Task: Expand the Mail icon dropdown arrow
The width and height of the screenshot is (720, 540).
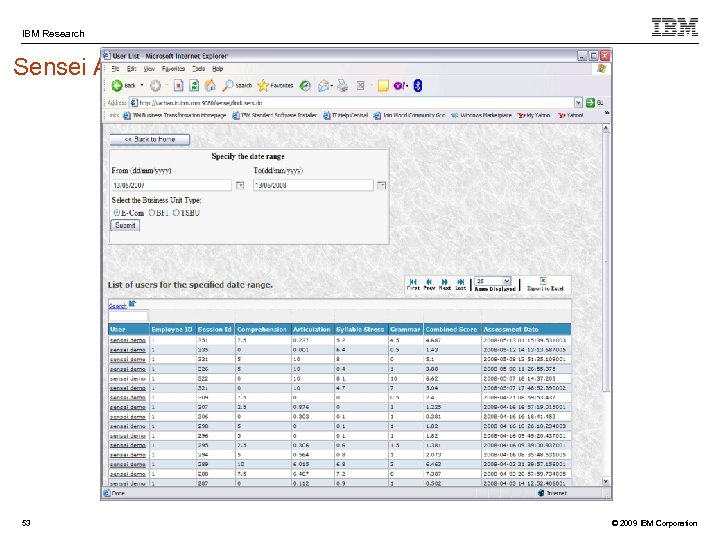Action: click(x=332, y=86)
